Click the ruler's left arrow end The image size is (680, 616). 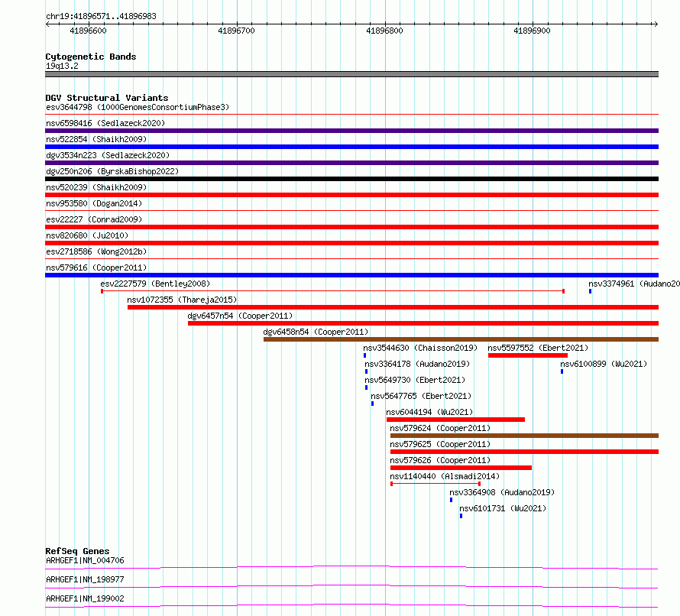pos(47,24)
